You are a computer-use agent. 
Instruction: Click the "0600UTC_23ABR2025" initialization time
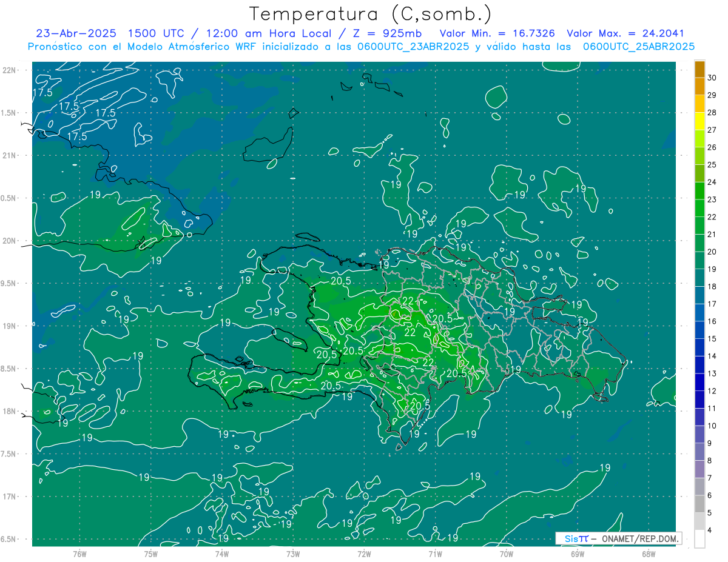[411, 46]
